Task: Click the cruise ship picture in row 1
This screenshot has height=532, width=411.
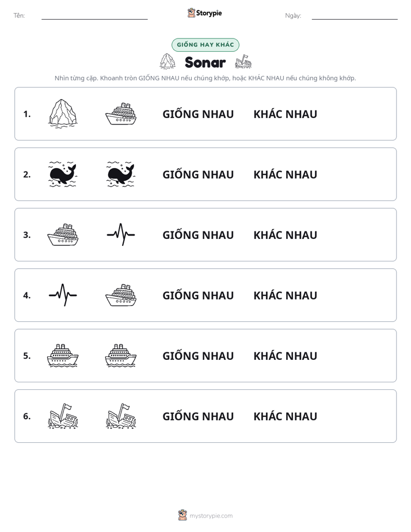Action: pyautogui.click(x=121, y=114)
